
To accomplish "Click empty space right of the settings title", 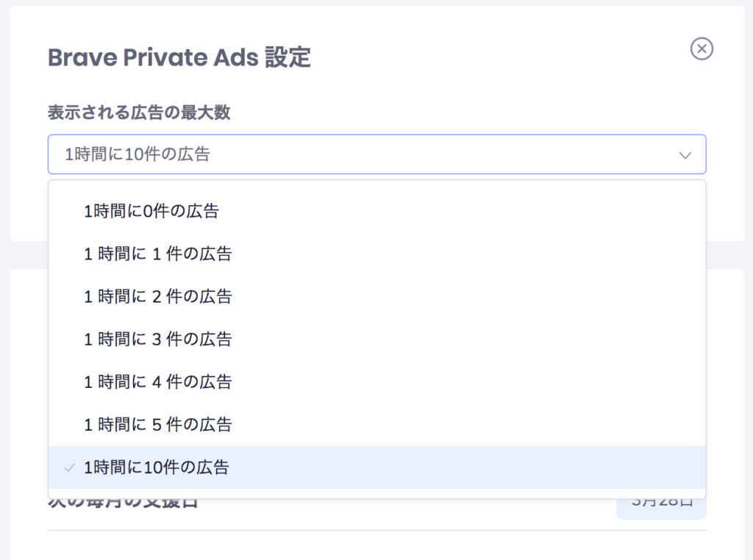I will pos(499,57).
